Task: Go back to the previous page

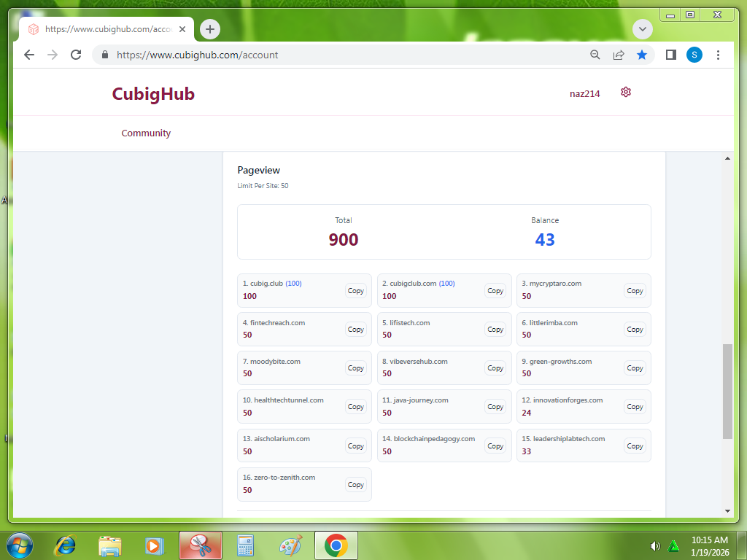Action: [29, 55]
